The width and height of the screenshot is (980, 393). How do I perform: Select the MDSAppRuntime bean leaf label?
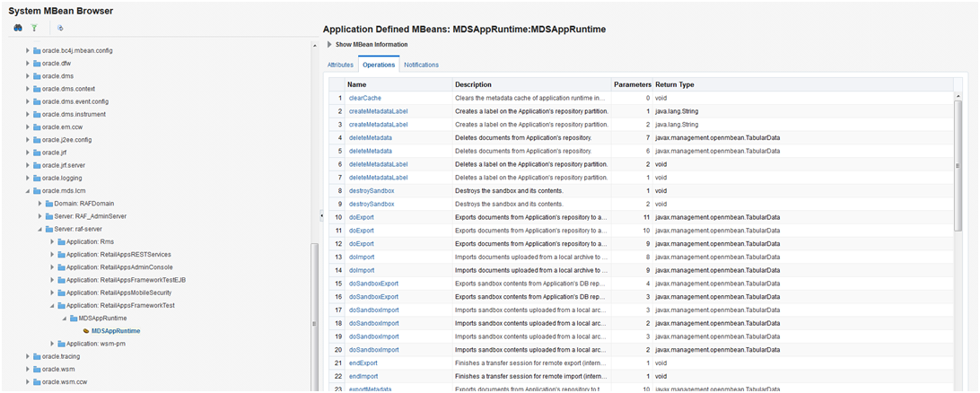pos(116,331)
